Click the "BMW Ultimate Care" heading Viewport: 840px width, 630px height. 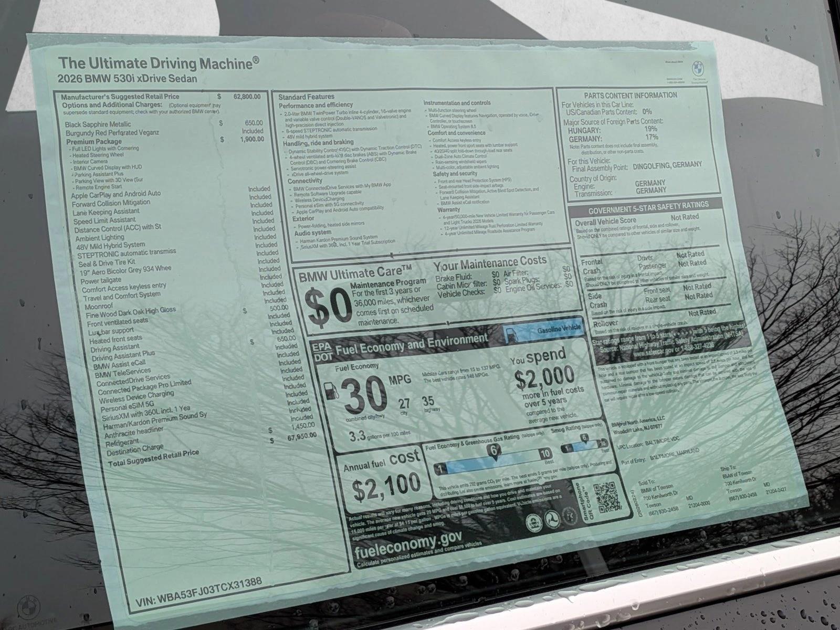[355, 274]
